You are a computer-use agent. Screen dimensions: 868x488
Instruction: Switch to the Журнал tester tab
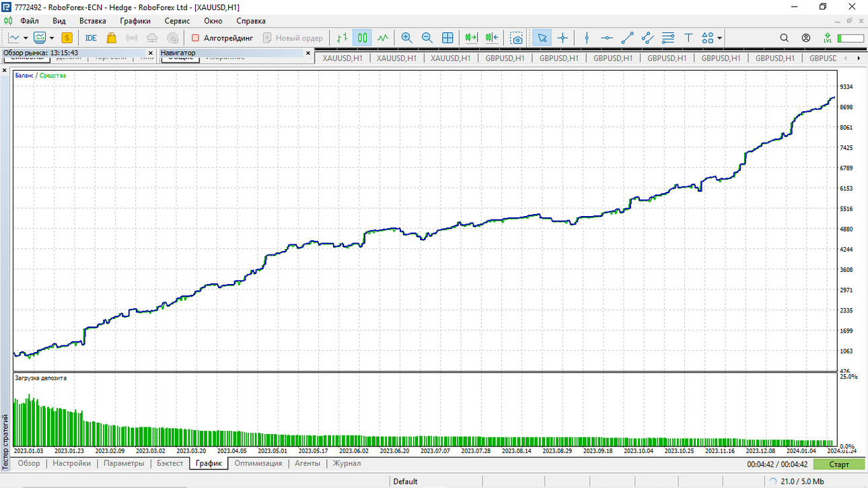[x=346, y=463]
